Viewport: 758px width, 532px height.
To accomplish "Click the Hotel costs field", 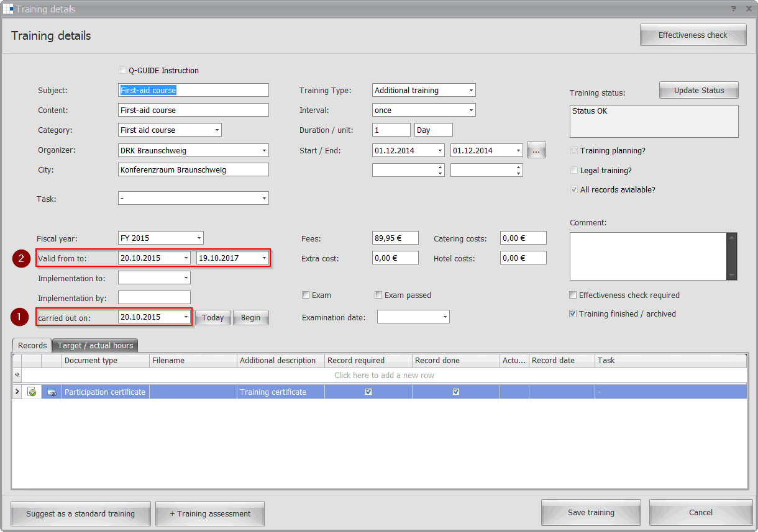I will point(523,258).
